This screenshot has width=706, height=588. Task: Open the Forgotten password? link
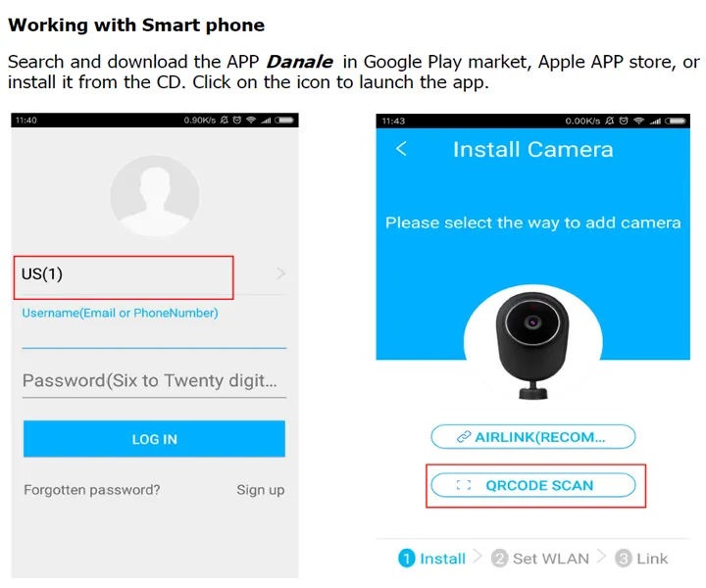(91, 490)
